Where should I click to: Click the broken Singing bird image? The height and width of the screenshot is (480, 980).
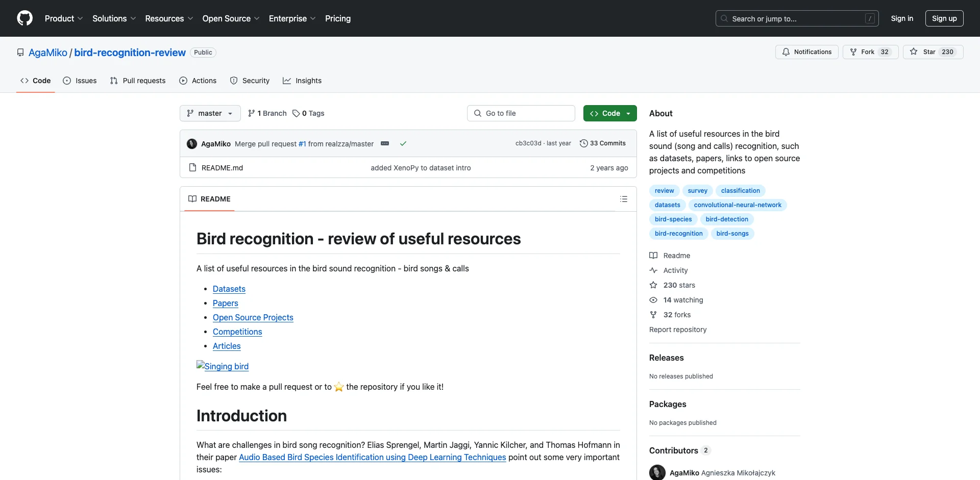[x=223, y=366]
